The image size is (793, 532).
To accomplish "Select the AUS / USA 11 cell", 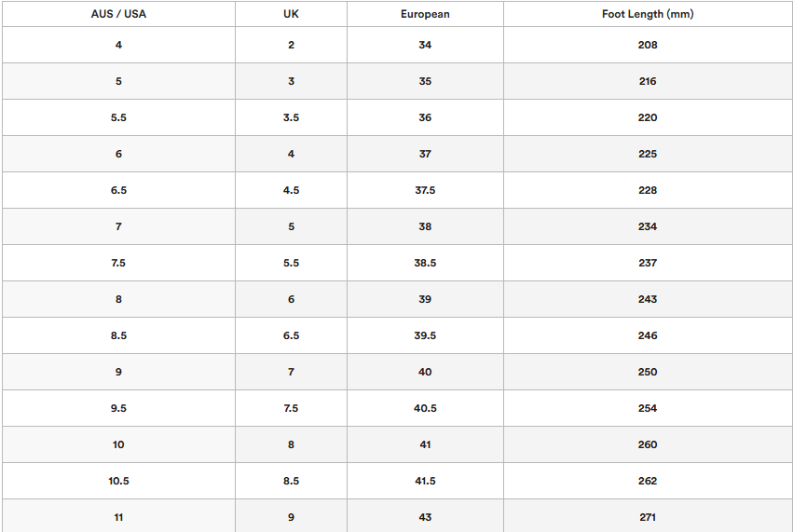I will tap(118, 517).
